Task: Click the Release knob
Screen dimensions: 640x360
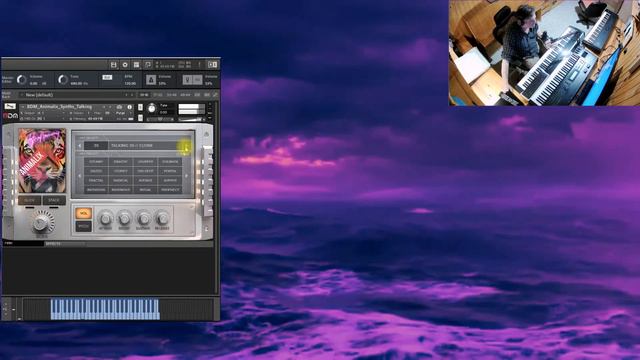Action: pos(162,219)
